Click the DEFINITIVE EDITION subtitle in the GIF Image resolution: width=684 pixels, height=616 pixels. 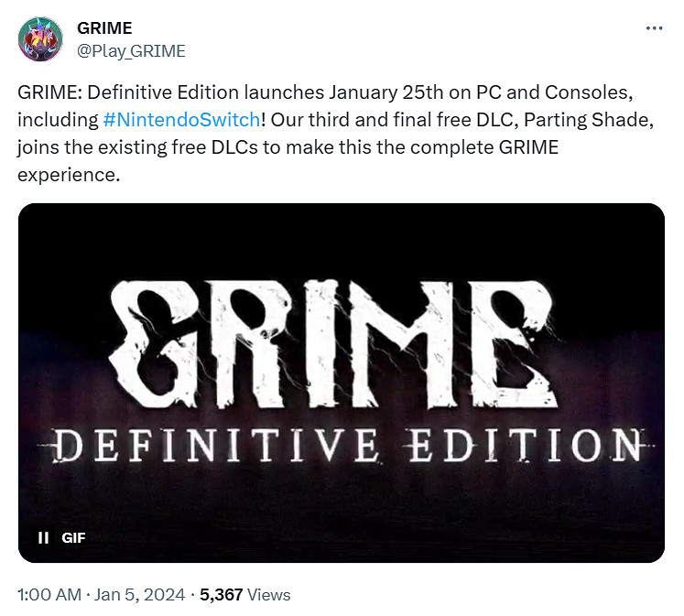pyautogui.click(x=341, y=446)
